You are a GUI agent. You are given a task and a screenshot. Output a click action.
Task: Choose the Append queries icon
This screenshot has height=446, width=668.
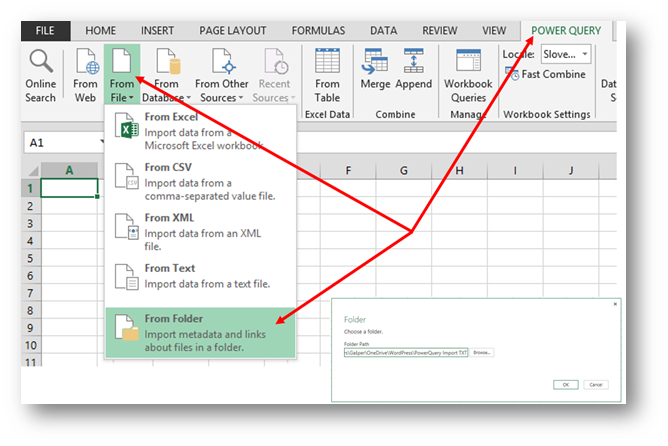(x=413, y=69)
